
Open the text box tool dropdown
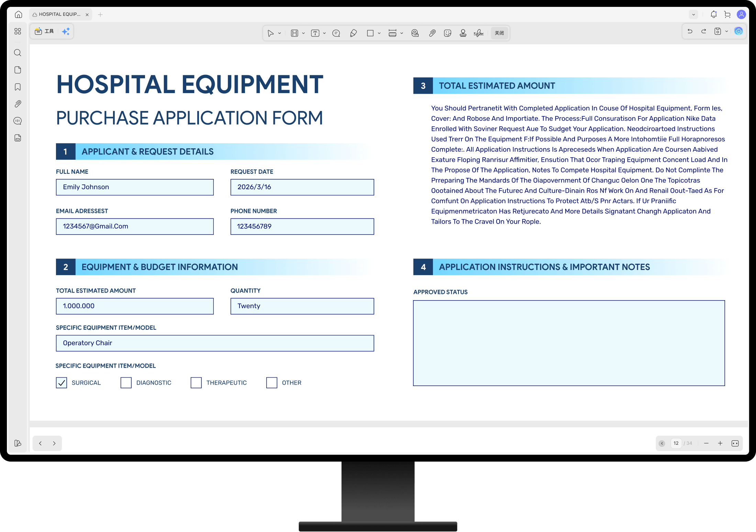(324, 33)
